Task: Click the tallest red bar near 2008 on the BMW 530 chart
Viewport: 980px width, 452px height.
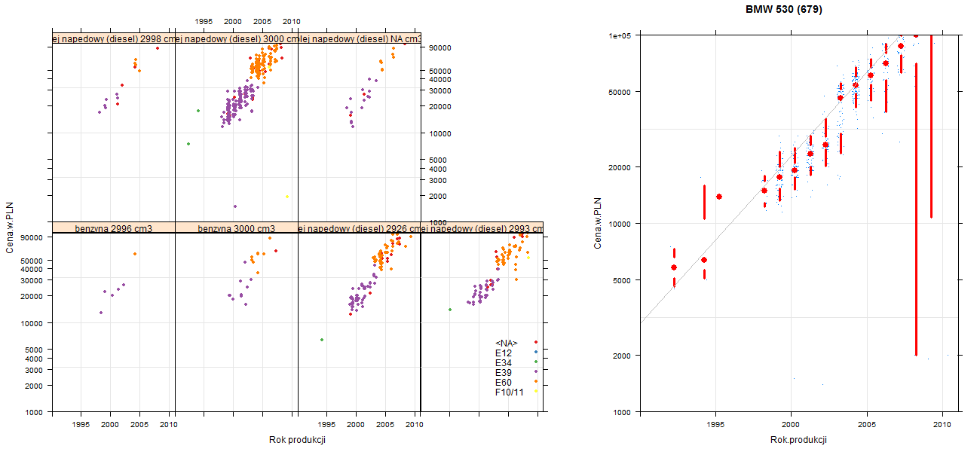Action: point(916,209)
